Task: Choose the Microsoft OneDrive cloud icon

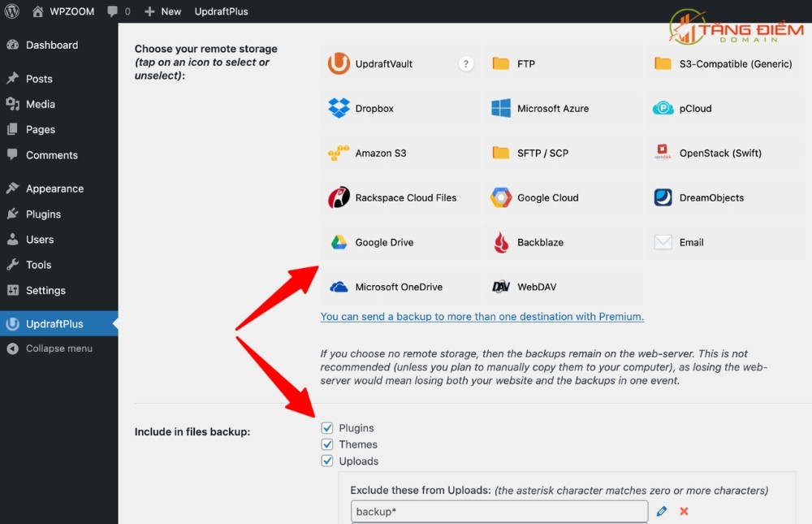Action: coord(339,287)
